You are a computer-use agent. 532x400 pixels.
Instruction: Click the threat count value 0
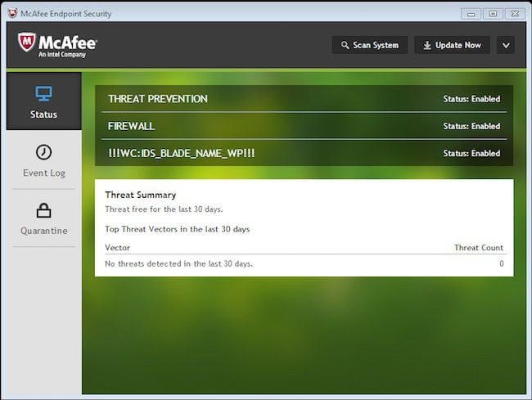click(502, 263)
